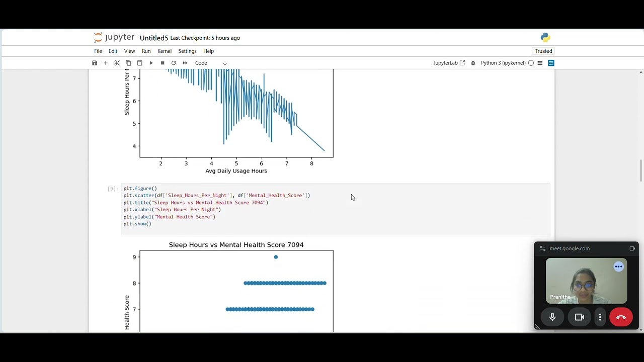Open the Kernel menu

pyautogui.click(x=164, y=51)
